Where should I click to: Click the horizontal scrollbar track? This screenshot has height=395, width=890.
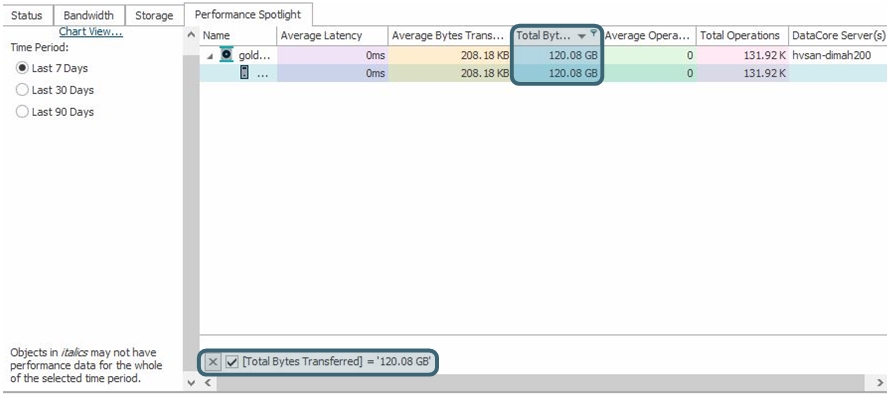[545, 383]
